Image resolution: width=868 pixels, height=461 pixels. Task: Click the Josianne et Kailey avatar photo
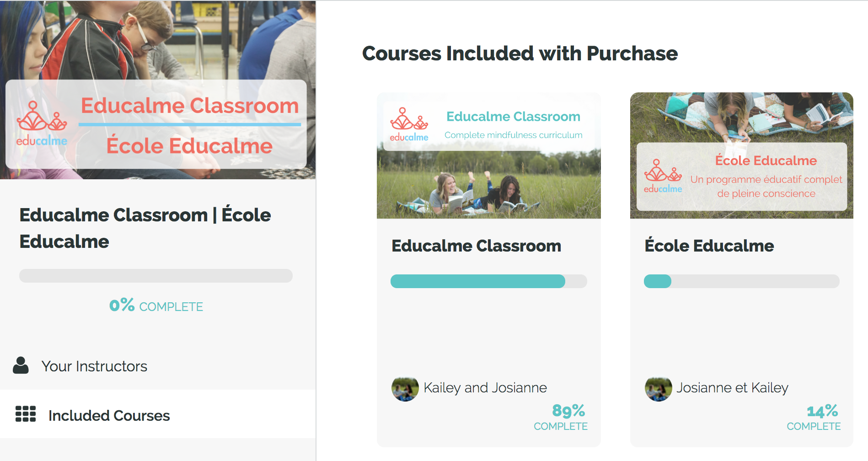(x=658, y=389)
